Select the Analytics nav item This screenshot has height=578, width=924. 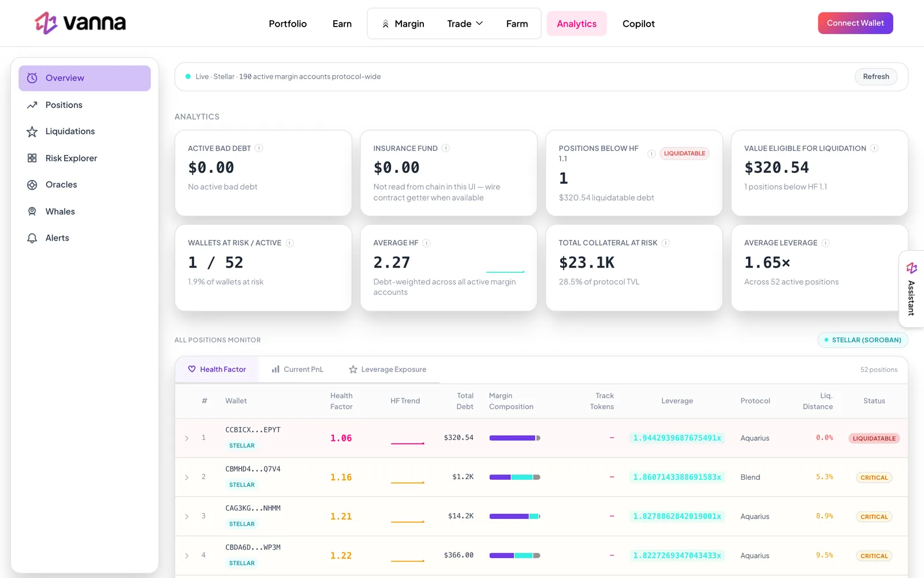(577, 24)
